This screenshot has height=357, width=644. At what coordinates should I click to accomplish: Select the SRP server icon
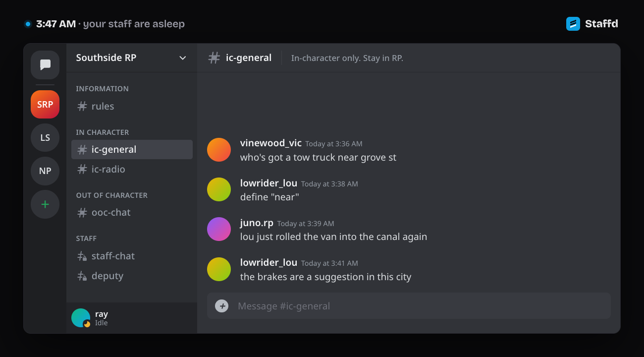tap(45, 105)
